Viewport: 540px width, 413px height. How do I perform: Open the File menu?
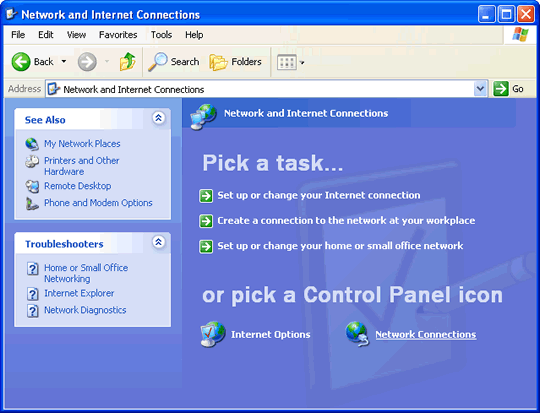point(18,35)
